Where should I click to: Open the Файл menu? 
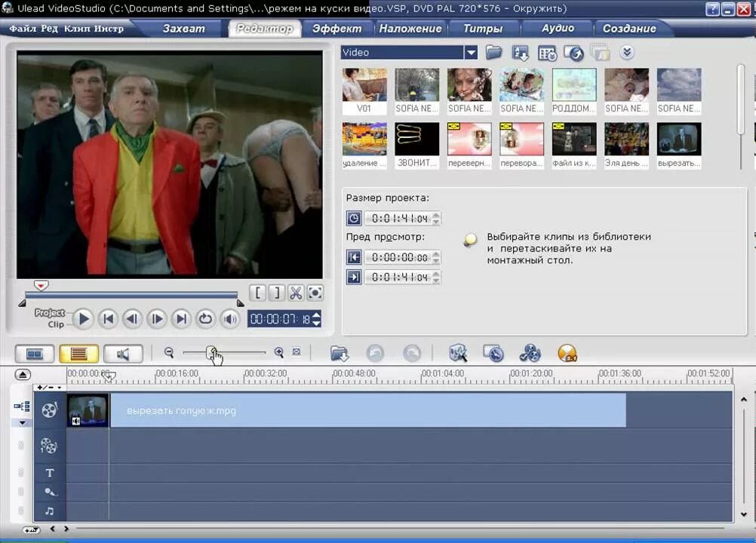click(x=23, y=29)
